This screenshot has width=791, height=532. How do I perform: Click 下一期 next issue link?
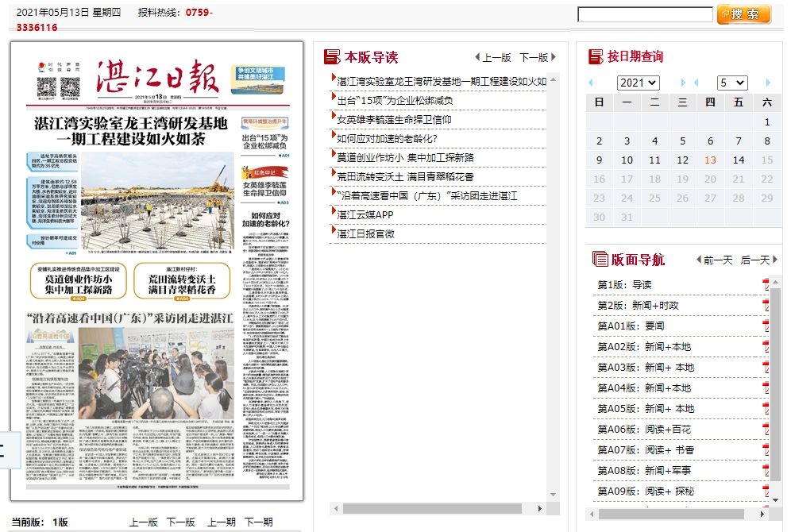259,522
